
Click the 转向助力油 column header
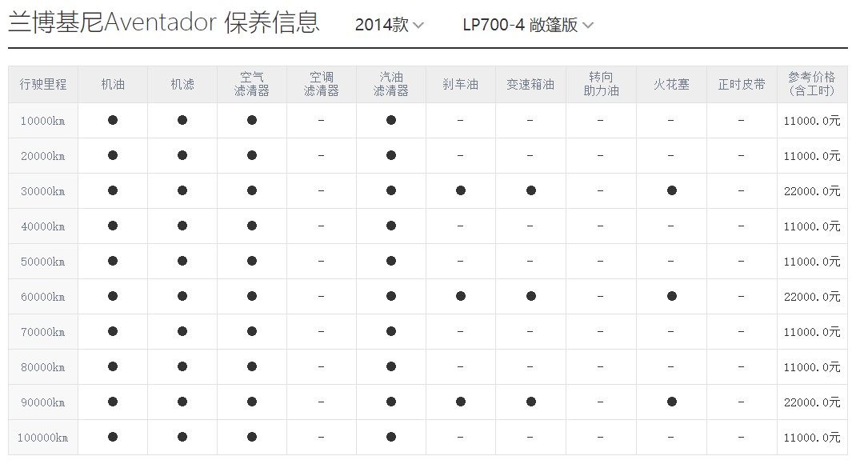[601, 84]
